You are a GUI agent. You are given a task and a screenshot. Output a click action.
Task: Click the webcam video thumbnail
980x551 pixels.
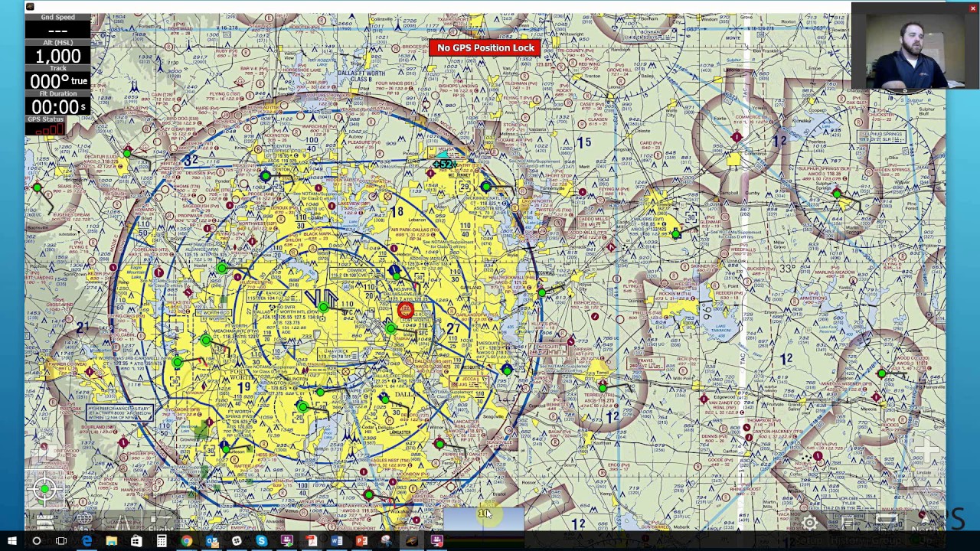pos(913,47)
